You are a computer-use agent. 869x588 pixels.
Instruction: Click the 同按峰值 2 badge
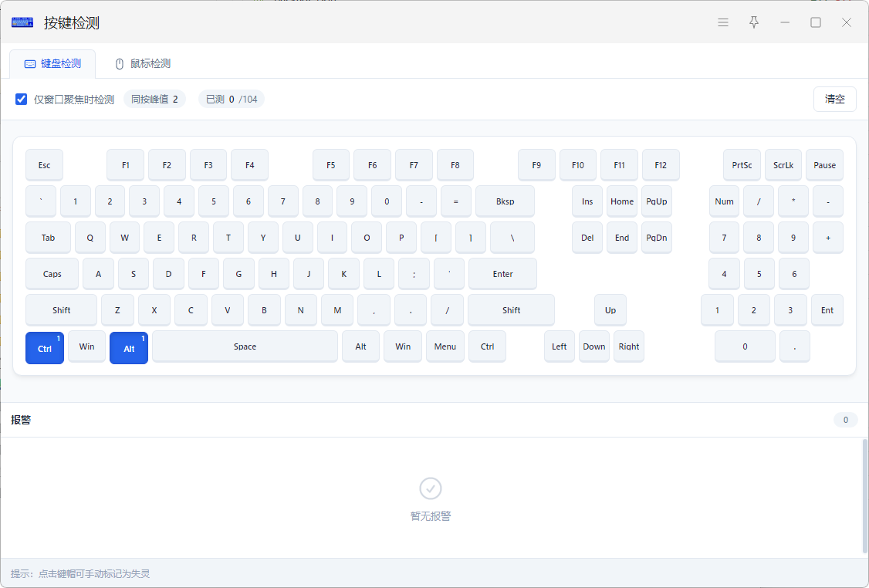pyautogui.click(x=154, y=100)
